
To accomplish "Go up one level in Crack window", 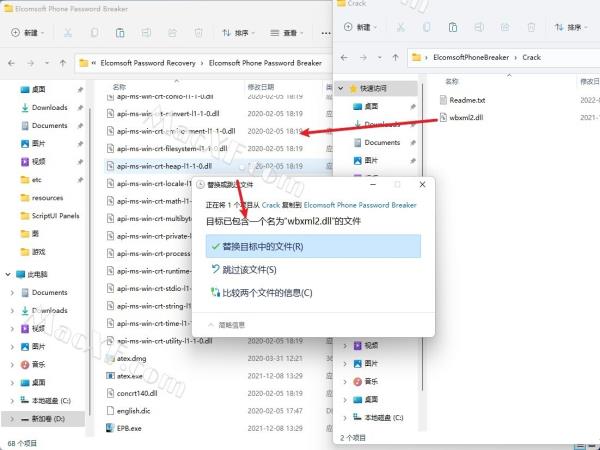I will click(x=396, y=57).
